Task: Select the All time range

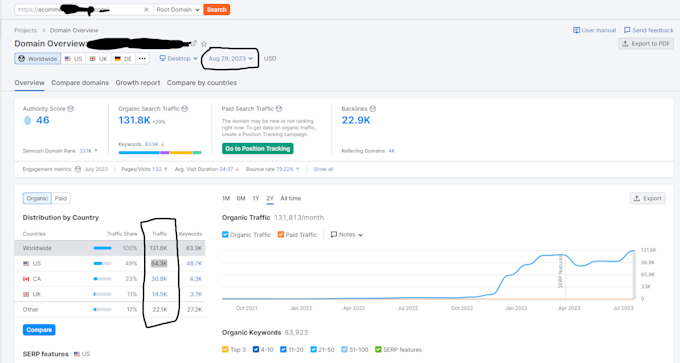Action: pos(291,198)
